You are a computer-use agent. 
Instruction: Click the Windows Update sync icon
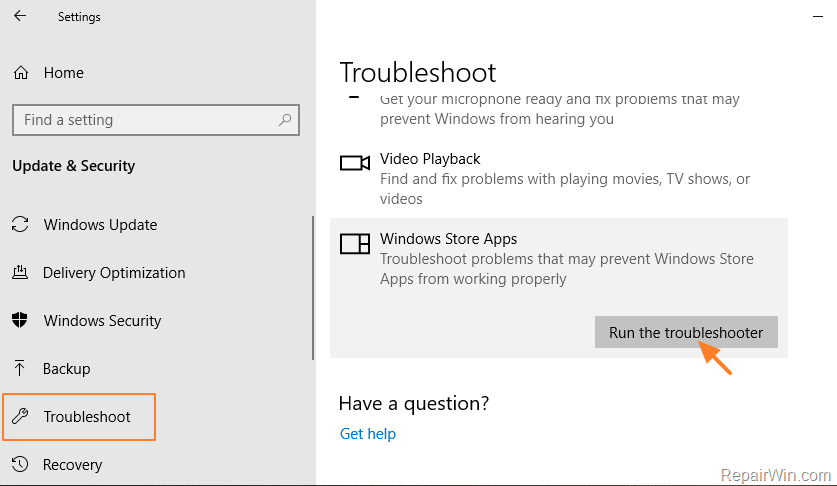pos(20,225)
